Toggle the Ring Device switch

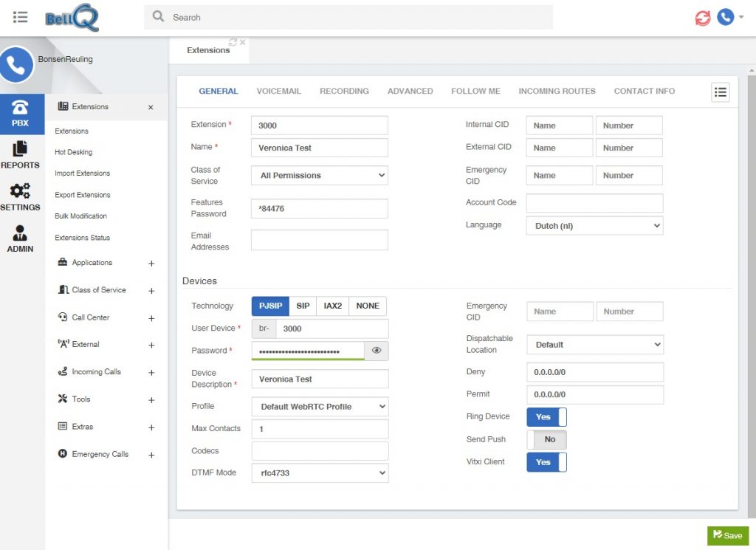click(547, 417)
